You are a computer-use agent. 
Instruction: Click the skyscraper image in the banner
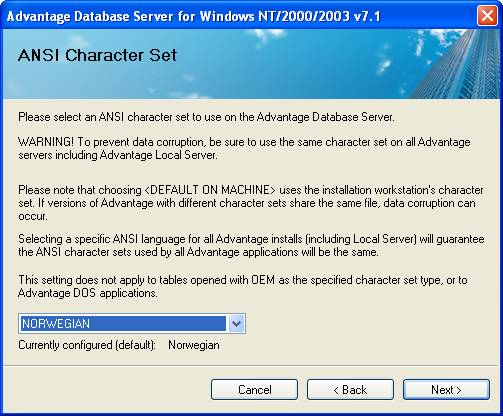point(460,64)
